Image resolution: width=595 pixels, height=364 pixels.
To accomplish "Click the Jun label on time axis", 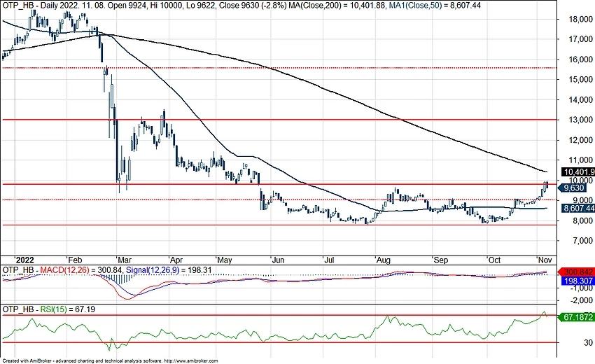I will (278, 260).
